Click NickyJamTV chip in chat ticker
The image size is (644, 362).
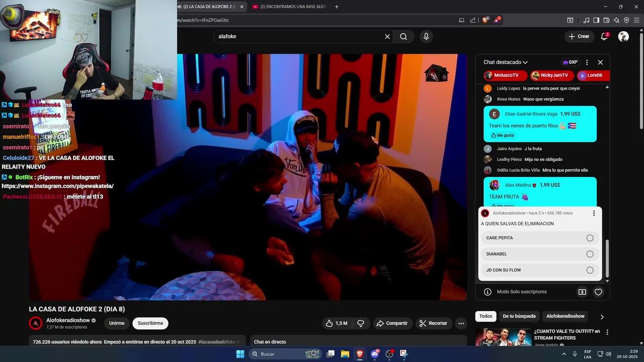552,75
